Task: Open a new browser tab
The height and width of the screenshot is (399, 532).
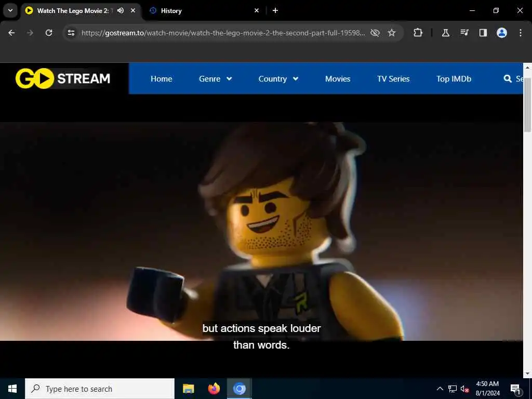Action: 275,10
